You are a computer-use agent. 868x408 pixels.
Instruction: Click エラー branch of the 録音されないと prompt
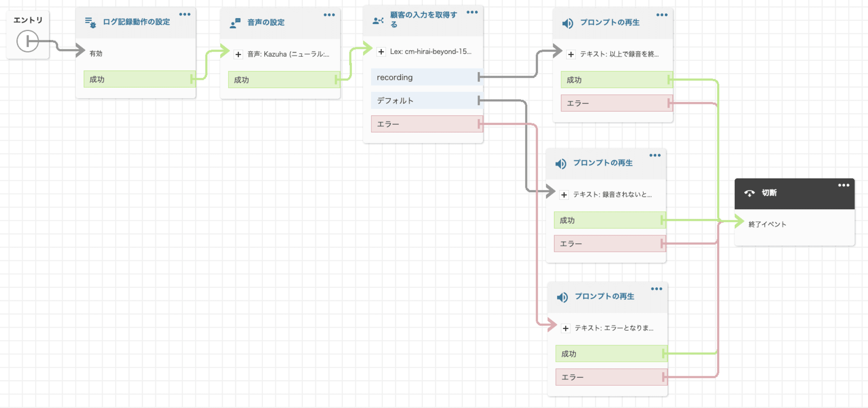(x=610, y=243)
